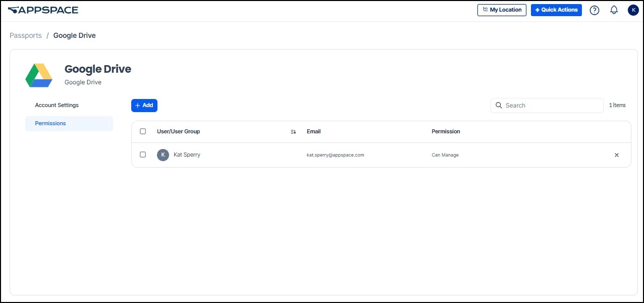Click Kat Sperry's avatar circle
The height and width of the screenshot is (303, 644).
coord(163,155)
